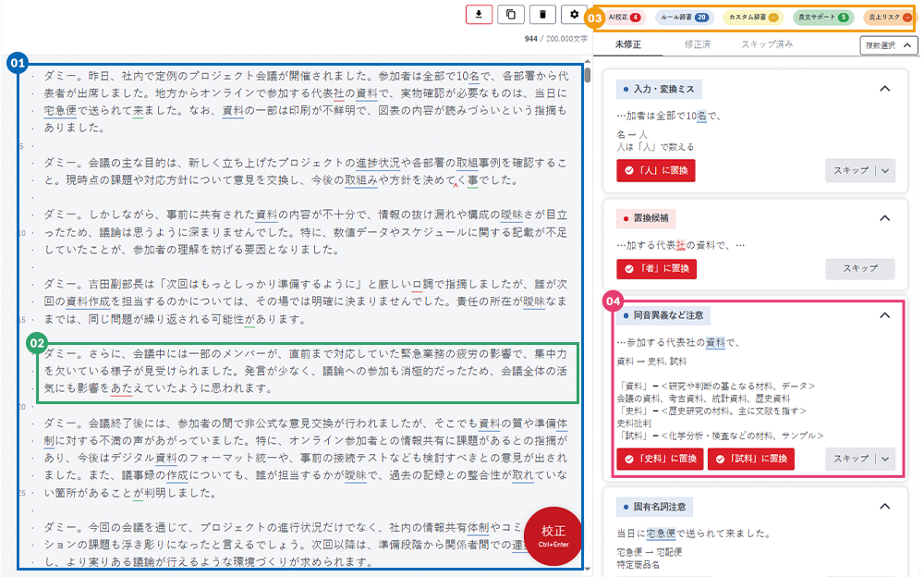
Task: Click the trash icon to delete text
Action: pyautogui.click(x=542, y=14)
